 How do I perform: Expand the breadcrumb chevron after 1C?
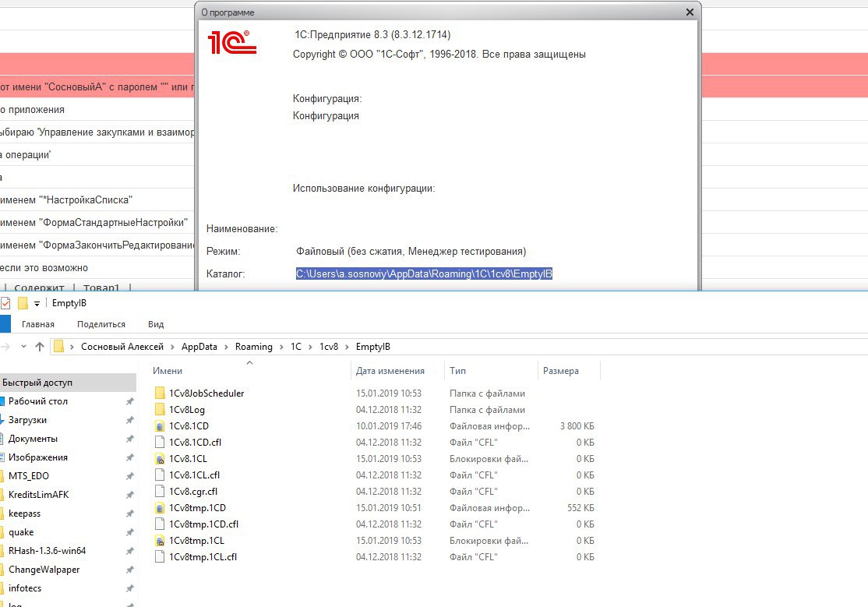click(310, 347)
